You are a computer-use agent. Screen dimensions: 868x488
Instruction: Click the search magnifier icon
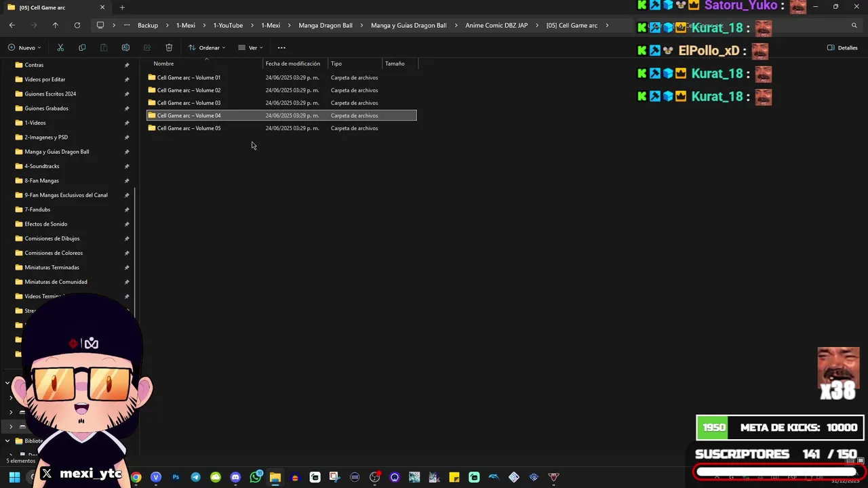click(x=854, y=26)
